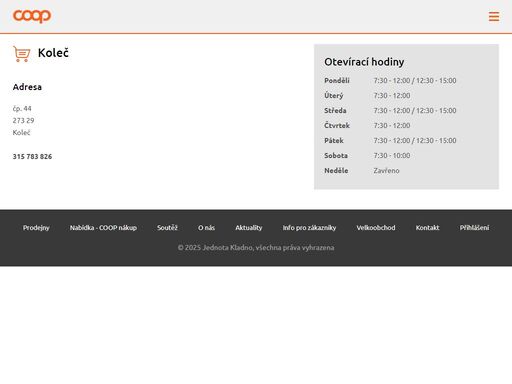
Task: Open the Prodejny footer link
Action: point(36,228)
